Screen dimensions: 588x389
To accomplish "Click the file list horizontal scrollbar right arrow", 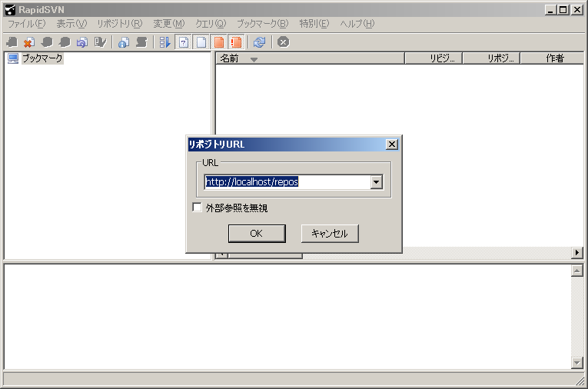I will coord(577,253).
